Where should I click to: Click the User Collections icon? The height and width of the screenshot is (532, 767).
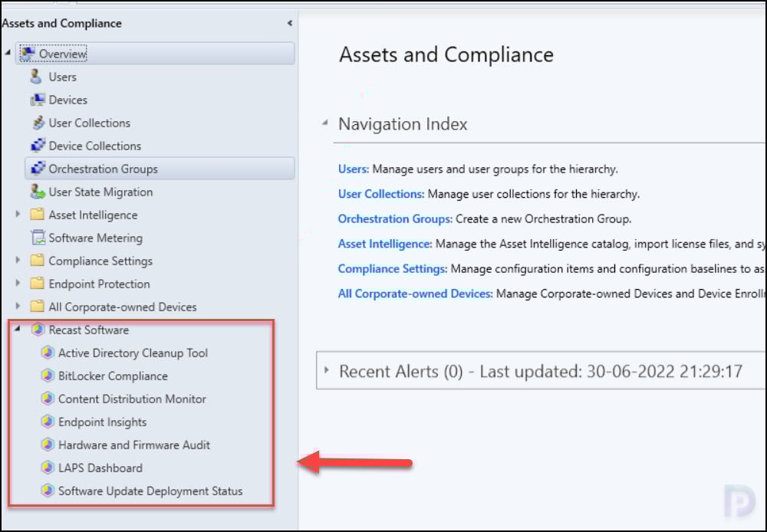pyautogui.click(x=38, y=123)
